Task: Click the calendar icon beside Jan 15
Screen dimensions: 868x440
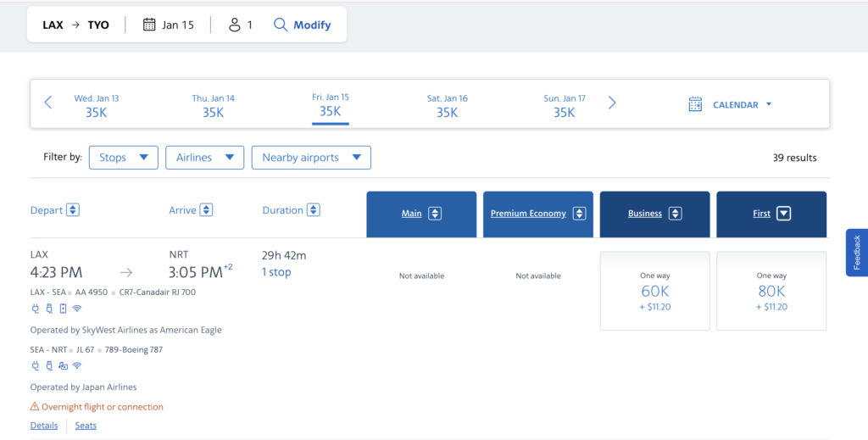Action: pos(149,25)
